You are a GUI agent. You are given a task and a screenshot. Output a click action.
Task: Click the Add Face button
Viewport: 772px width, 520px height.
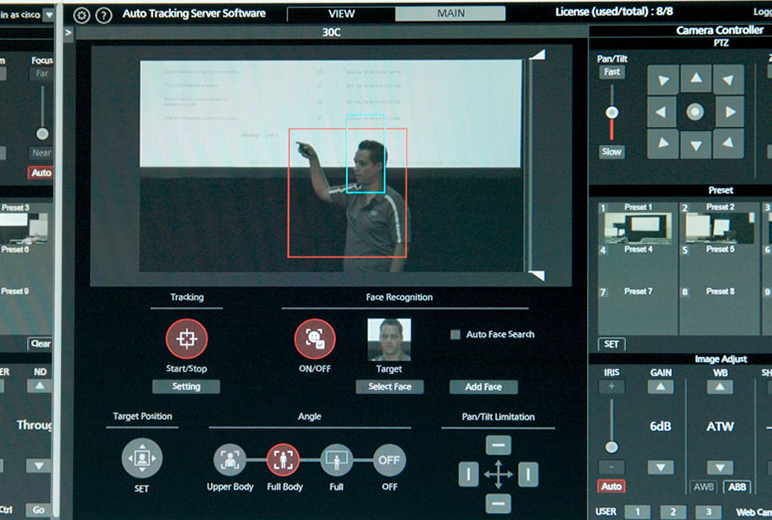[483, 387]
